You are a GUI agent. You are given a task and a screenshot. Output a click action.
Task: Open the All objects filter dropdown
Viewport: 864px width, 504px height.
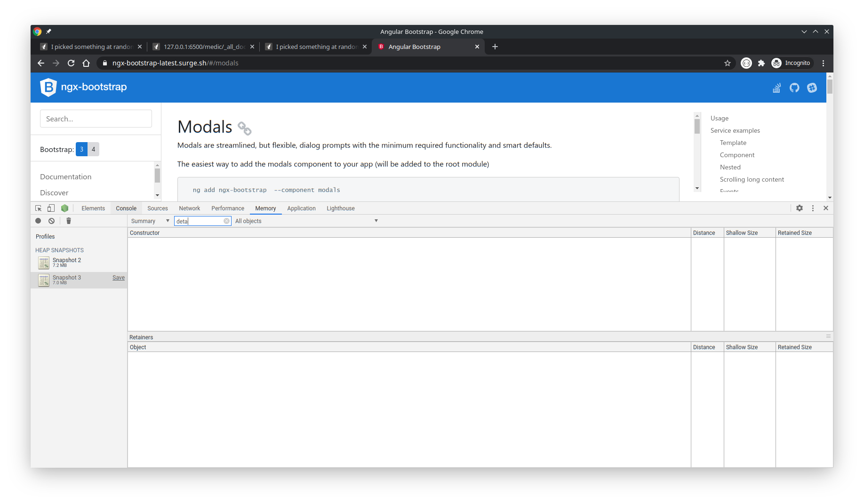(x=306, y=221)
